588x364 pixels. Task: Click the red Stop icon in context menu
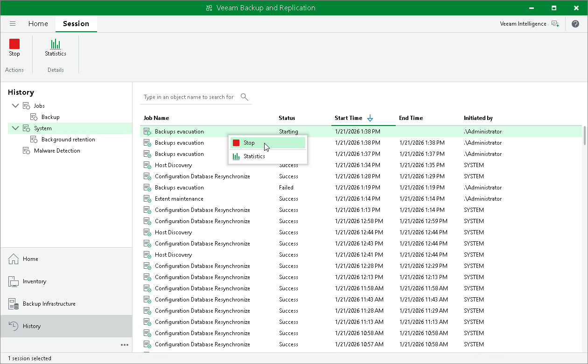click(x=236, y=143)
